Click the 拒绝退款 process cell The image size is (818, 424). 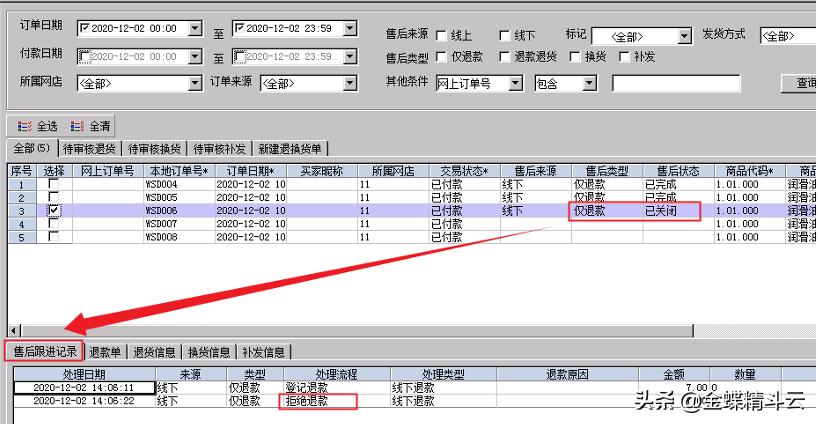click(x=336, y=401)
